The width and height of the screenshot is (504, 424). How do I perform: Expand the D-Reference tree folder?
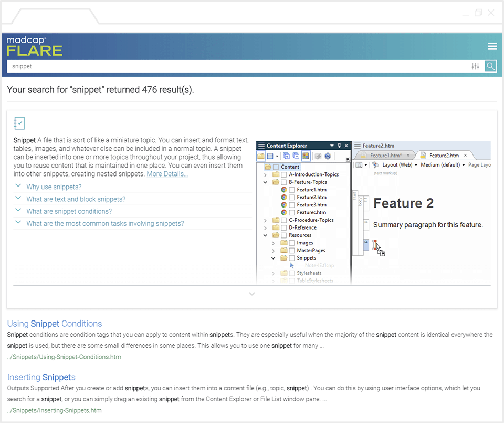pos(265,228)
